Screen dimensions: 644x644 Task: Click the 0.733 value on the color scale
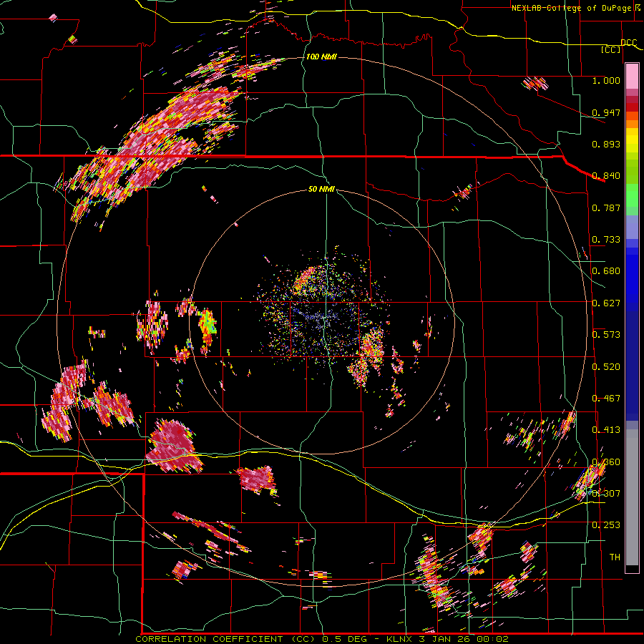(x=606, y=240)
